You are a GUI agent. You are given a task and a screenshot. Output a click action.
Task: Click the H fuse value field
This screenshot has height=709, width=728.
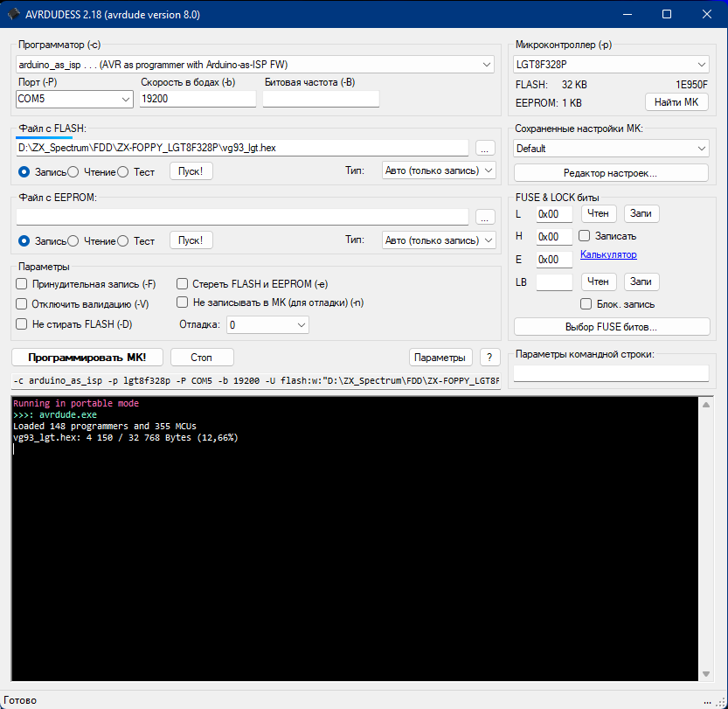point(554,237)
